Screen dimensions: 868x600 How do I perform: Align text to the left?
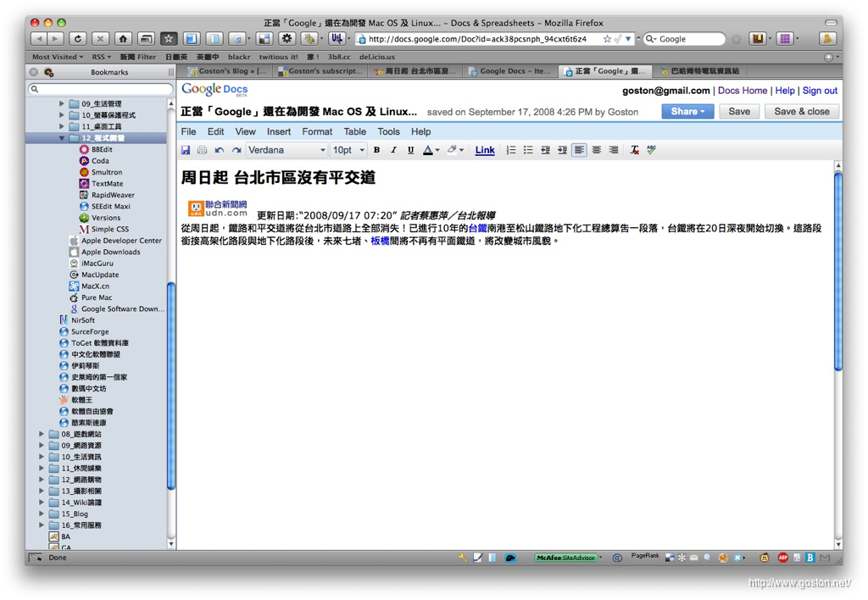pyautogui.click(x=579, y=150)
